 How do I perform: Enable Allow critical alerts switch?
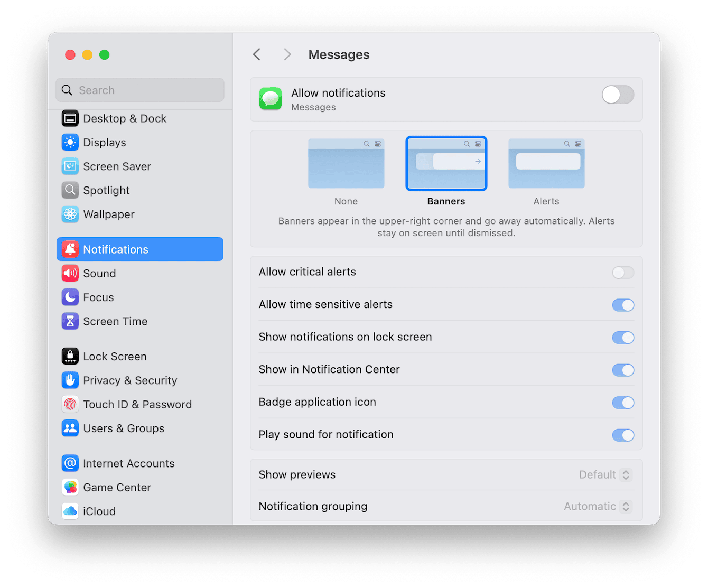(623, 273)
